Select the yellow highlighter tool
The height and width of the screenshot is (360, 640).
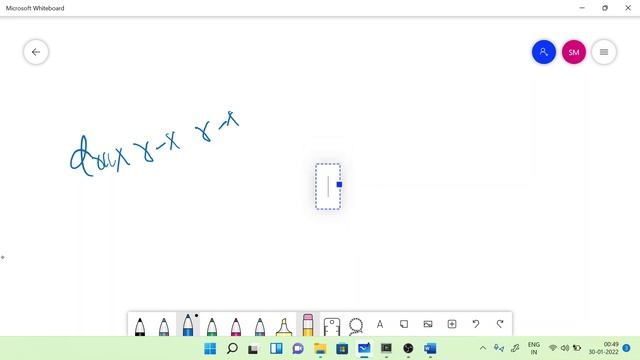(x=284, y=327)
